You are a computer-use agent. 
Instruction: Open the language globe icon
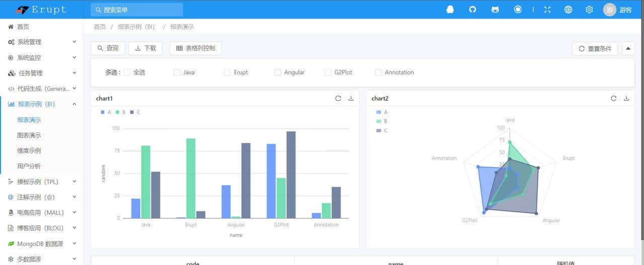[x=568, y=10]
